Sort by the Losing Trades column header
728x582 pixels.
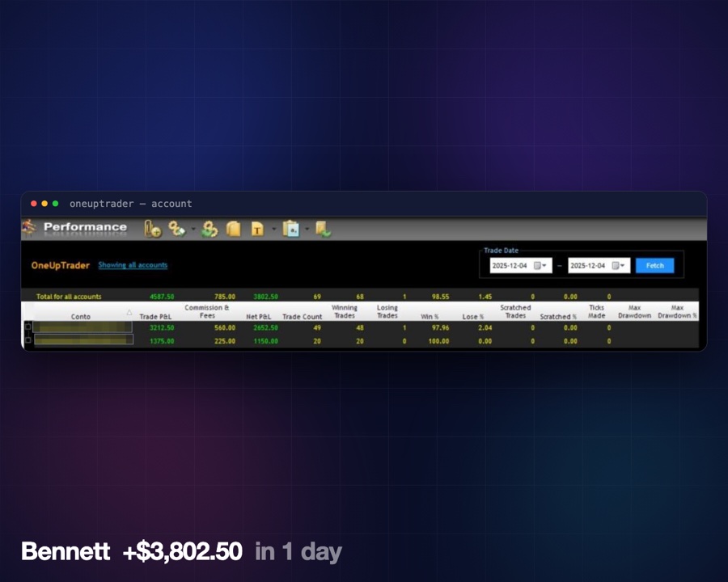(x=387, y=311)
